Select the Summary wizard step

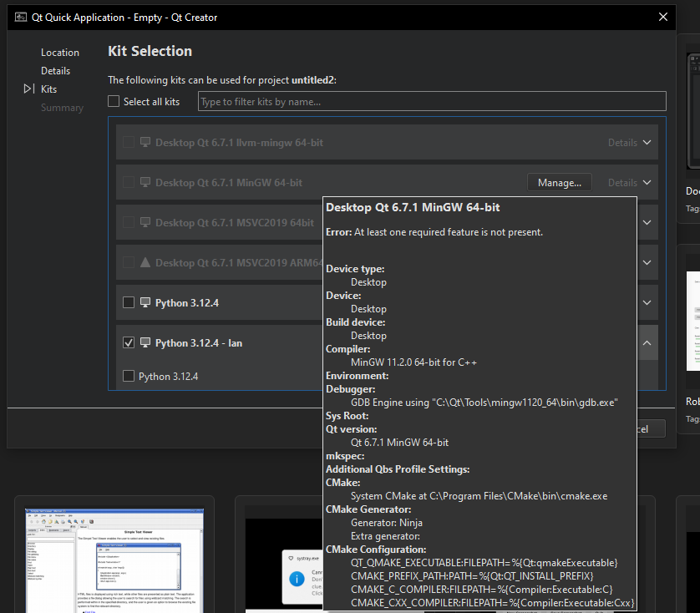(62, 108)
